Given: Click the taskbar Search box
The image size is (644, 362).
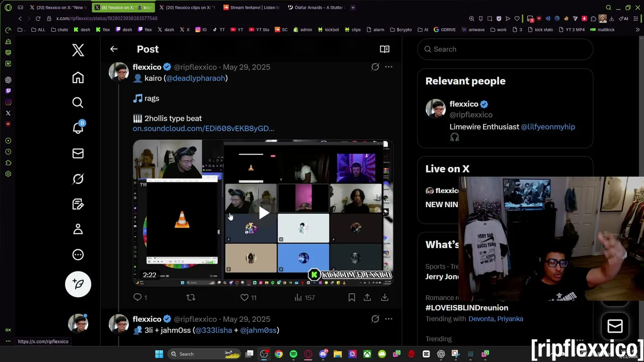Looking at the screenshot, I should [203, 354].
